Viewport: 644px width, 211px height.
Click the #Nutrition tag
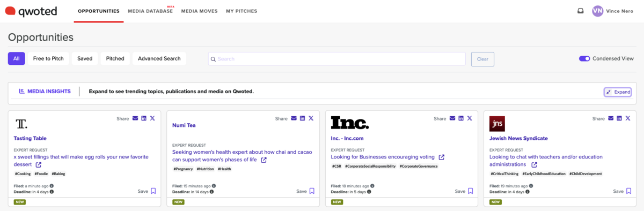[x=205, y=169]
